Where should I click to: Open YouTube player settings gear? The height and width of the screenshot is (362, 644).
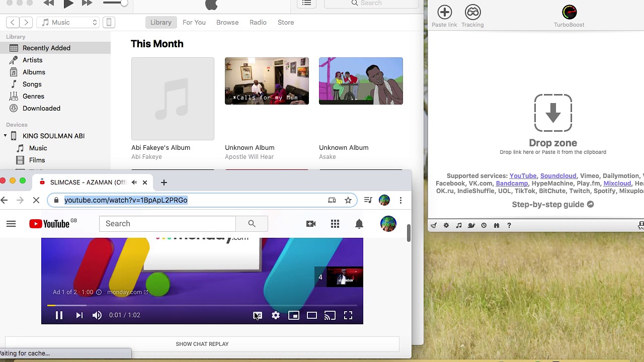click(276, 315)
